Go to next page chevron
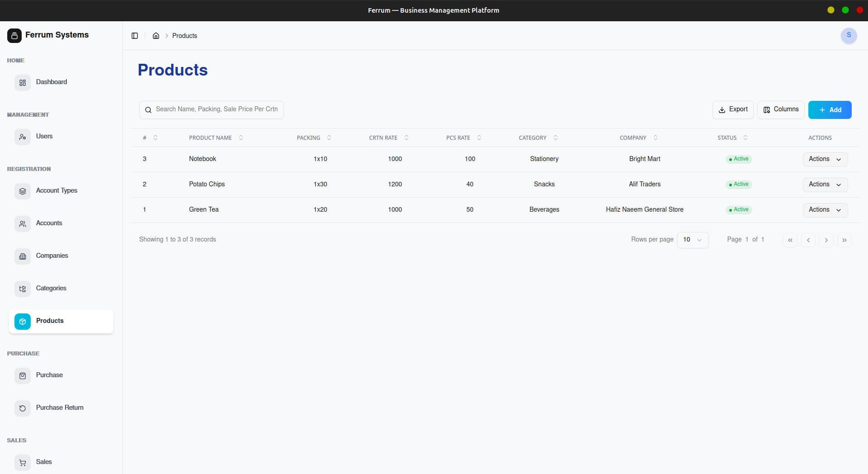 (826, 240)
